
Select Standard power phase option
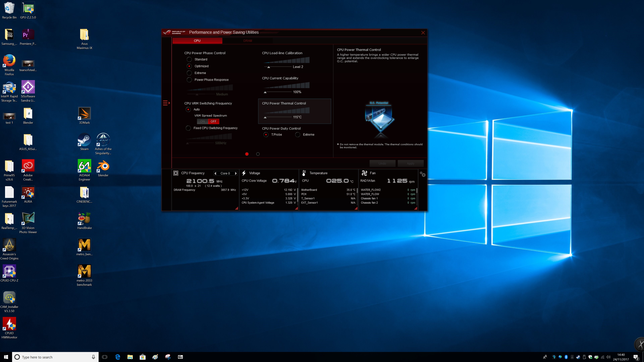[x=189, y=59]
